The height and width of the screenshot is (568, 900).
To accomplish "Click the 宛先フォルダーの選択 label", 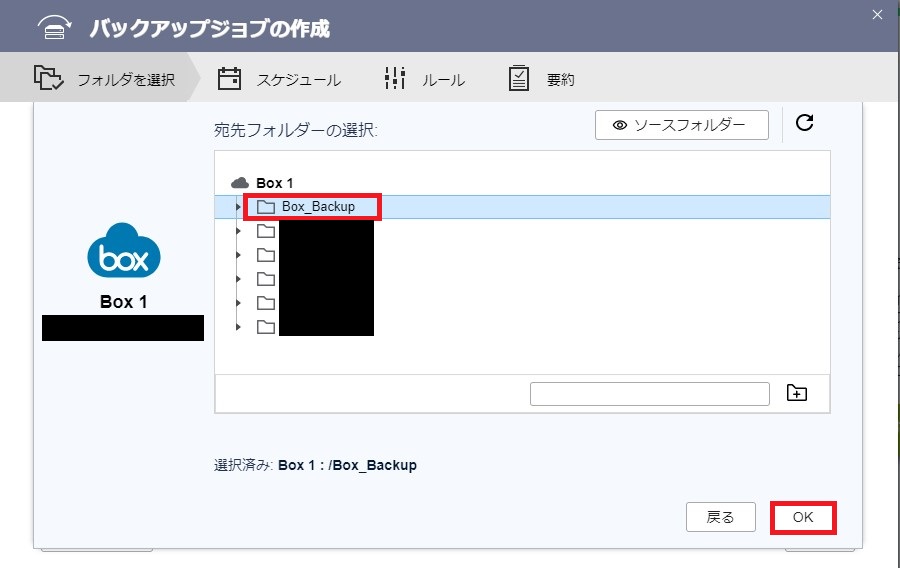I will pos(296,130).
